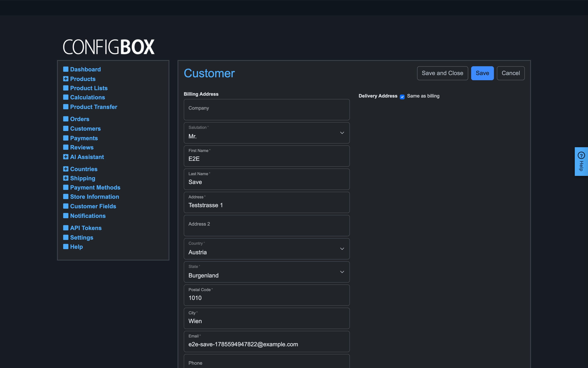The image size is (588, 368).
Task: Click the square icon beside Product Lists
Action: point(66,88)
